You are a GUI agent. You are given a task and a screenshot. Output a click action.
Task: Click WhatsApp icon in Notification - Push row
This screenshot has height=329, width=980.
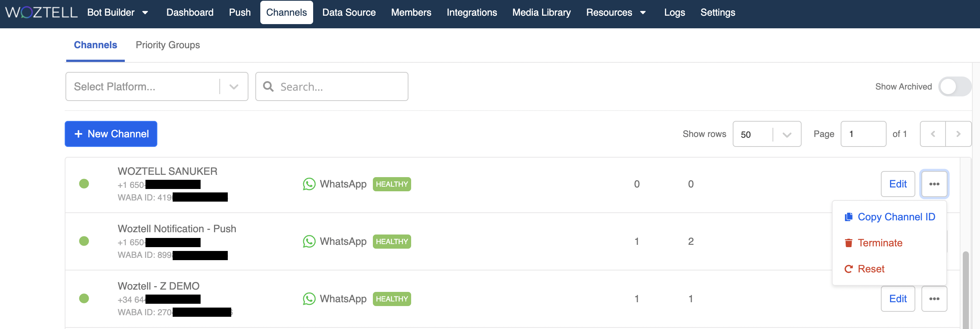[309, 241]
